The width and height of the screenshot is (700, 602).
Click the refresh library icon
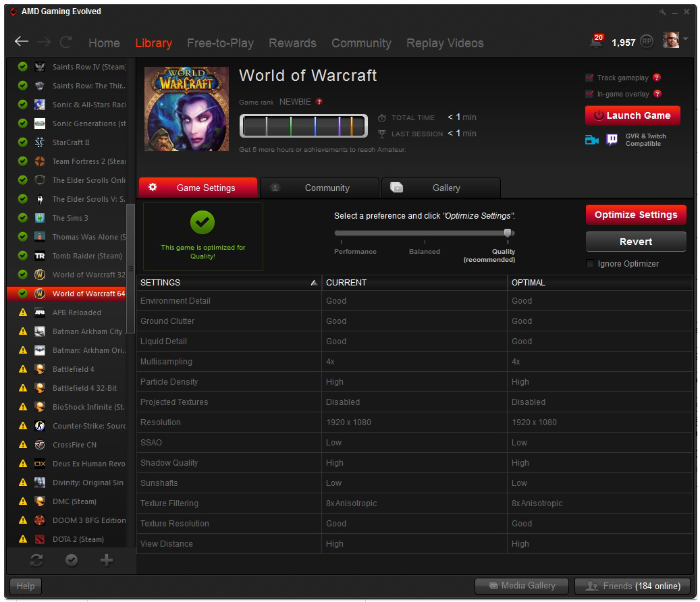click(36, 560)
